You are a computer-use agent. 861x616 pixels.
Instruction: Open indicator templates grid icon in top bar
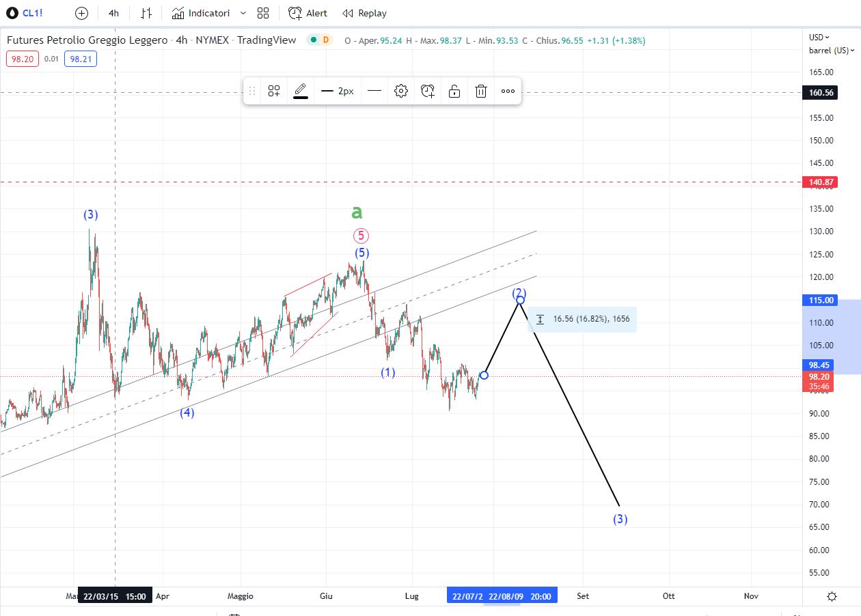pyautogui.click(x=263, y=13)
